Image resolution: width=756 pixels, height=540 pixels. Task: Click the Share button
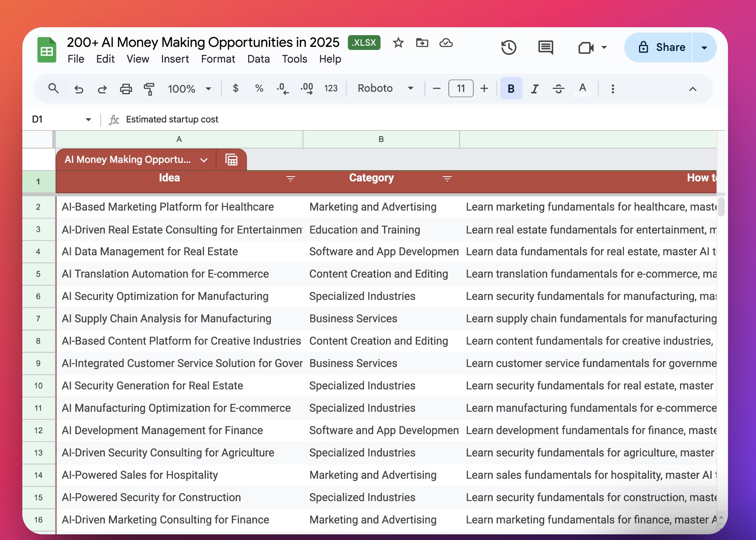click(x=662, y=47)
